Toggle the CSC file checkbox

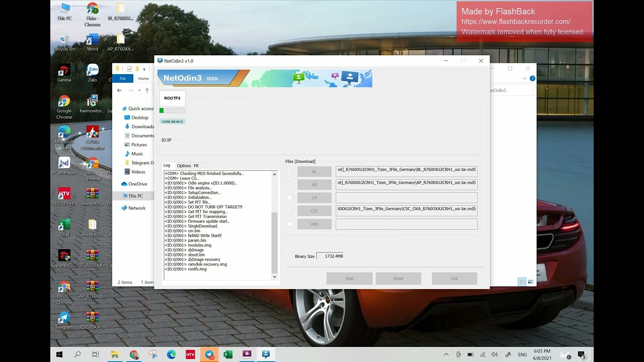coord(289,211)
